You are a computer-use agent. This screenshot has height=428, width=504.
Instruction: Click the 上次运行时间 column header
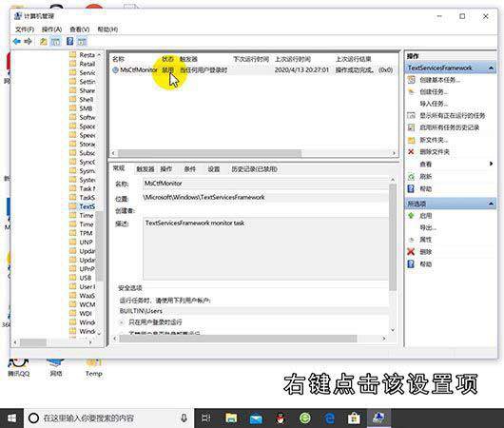point(293,59)
